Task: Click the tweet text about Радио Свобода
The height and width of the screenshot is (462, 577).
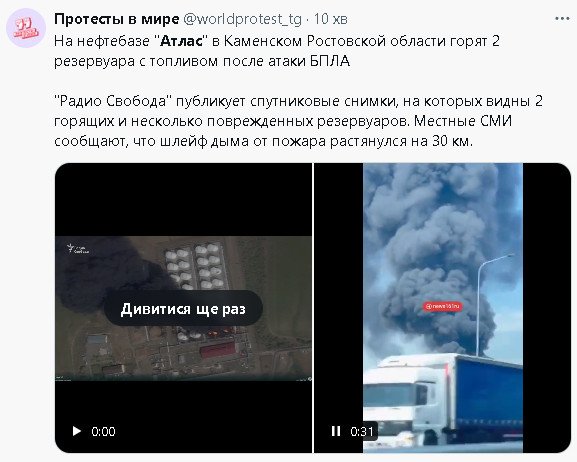Action: tap(298, 121)
